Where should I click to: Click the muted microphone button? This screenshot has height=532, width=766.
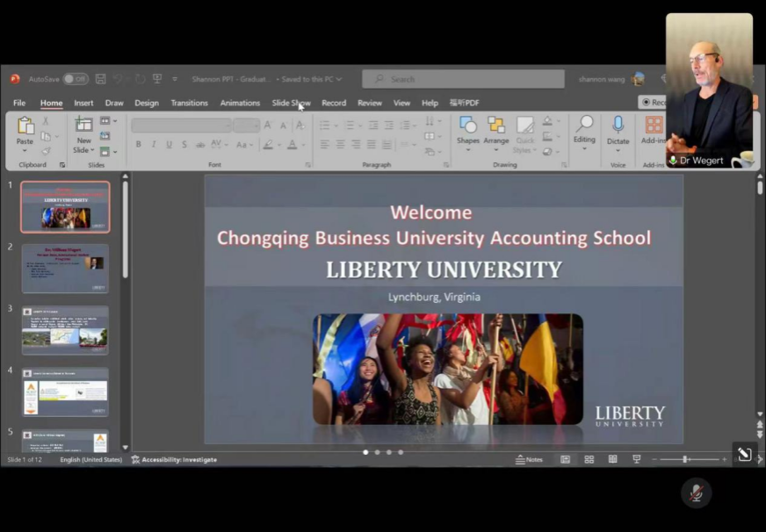pyautogui.click(x=696, y=493)
